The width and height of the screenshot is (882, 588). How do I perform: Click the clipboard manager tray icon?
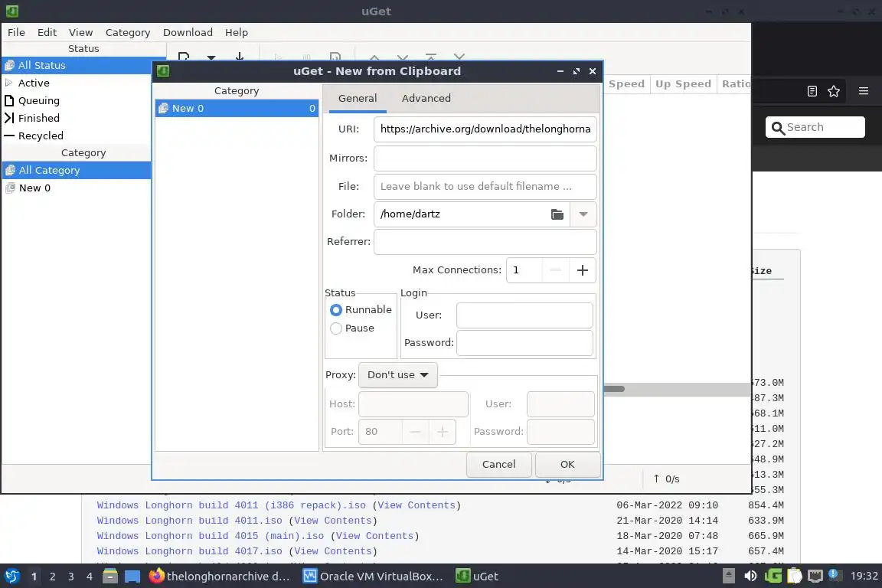tap(794, 576)
